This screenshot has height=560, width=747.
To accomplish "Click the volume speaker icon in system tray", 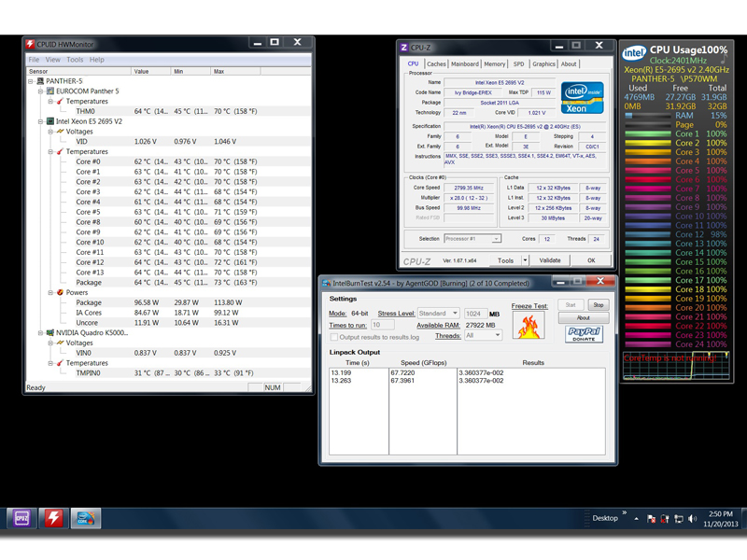I will click(692, 518).
